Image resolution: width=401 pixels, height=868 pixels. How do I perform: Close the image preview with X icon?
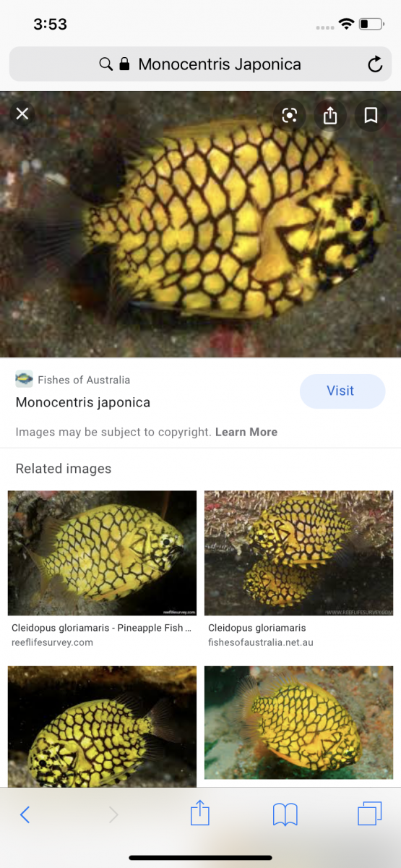pyautogui.click(x=22, y=114)
